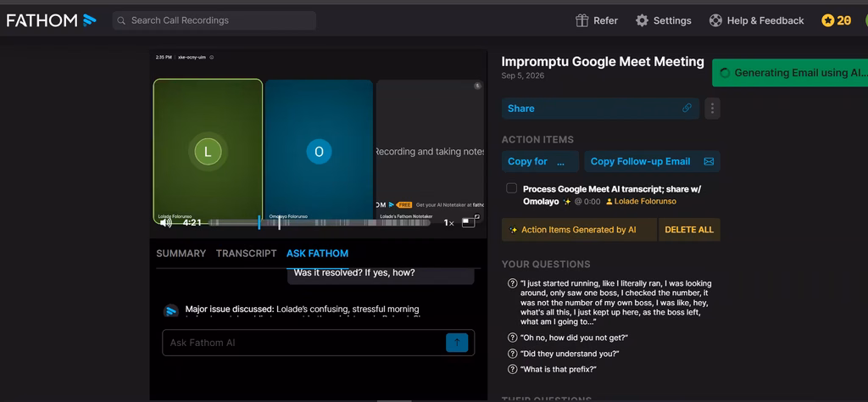Click the envelope icon on Follow-up Email
868x402 pixels.
click(x=709, y=162)
